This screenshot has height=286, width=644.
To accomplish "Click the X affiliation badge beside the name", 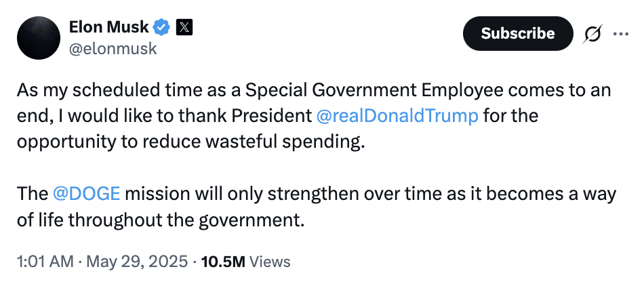I will point(184,27).
